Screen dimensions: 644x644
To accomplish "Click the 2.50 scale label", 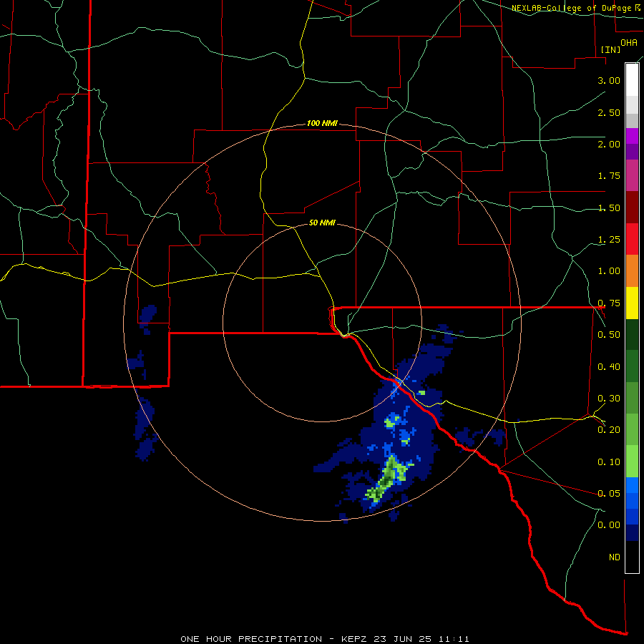I will click(x=609, y=112).
